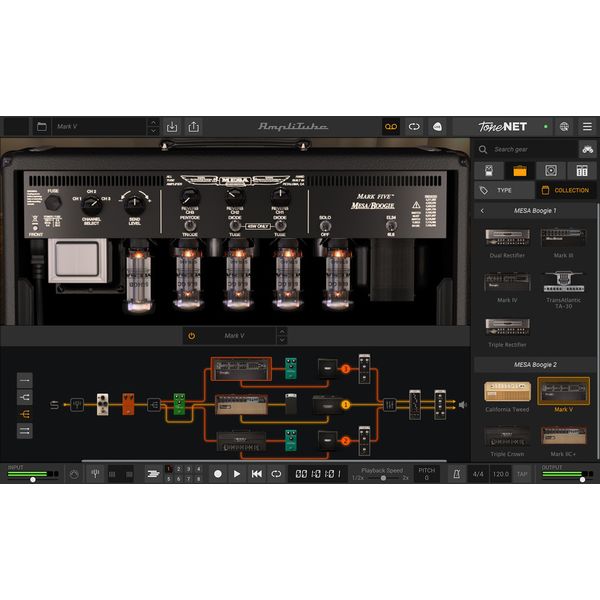Click the ToneNET logo
Screen dimensions: 600x600
(502, 127)
